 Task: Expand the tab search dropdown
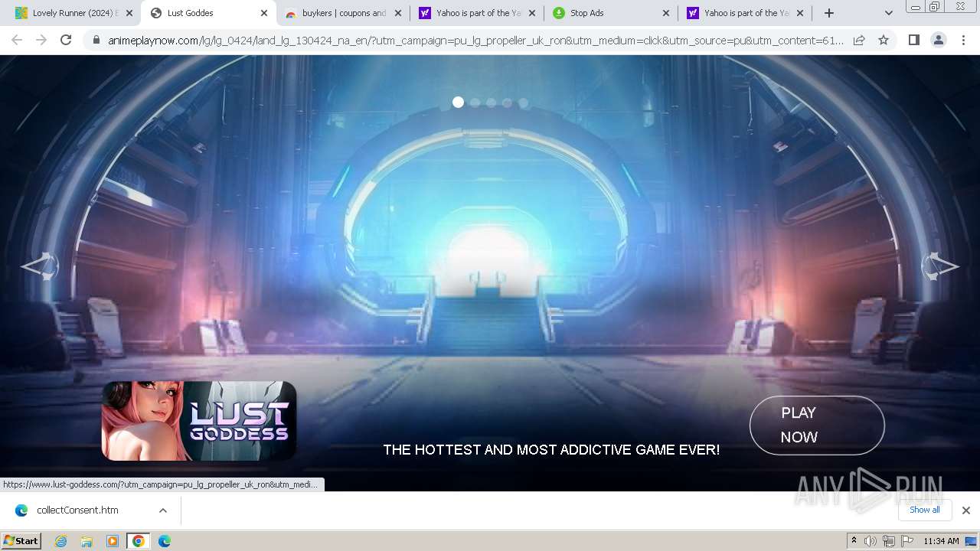pyautogui.click(x=888, y=13)
